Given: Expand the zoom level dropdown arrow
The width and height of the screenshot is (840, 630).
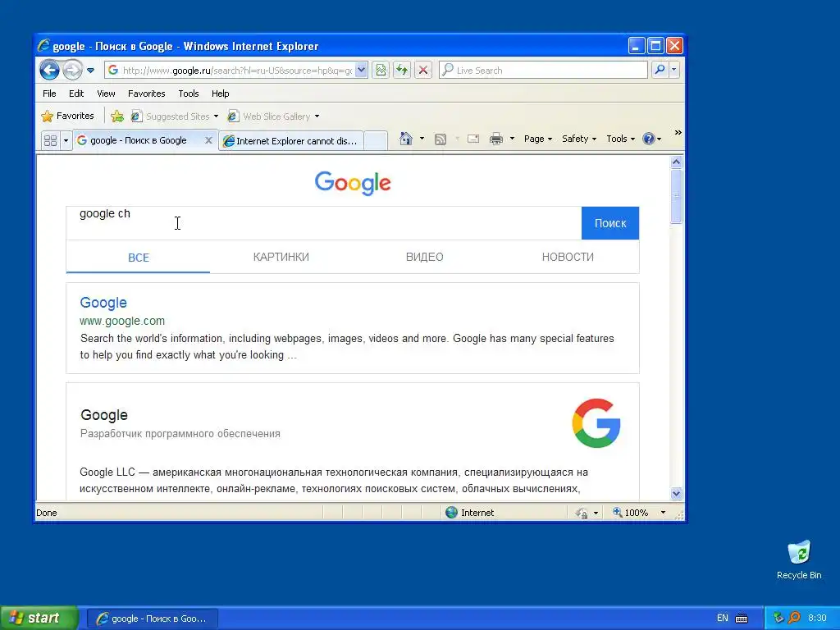Looking at the screenshot, I should click(663, 513).
